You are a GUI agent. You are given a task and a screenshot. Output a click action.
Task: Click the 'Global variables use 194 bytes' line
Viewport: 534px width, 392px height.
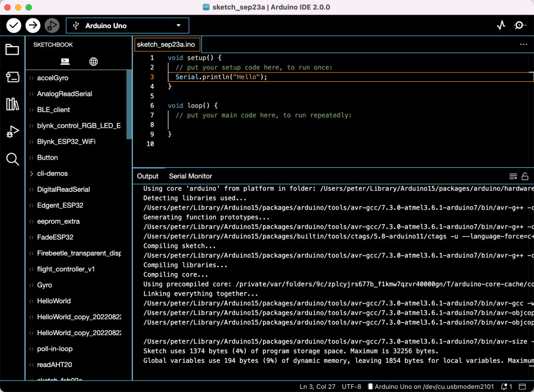coord(338,360)
